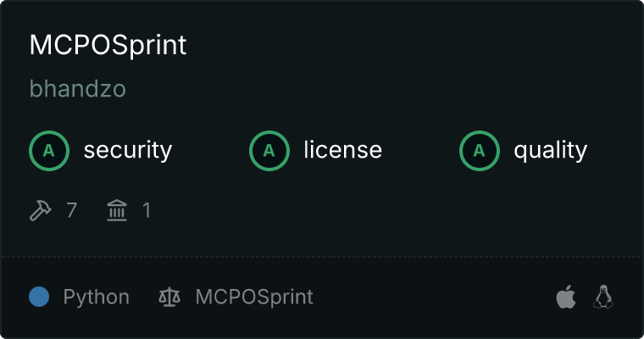Select the Python language label

click(x=96, y=297)
